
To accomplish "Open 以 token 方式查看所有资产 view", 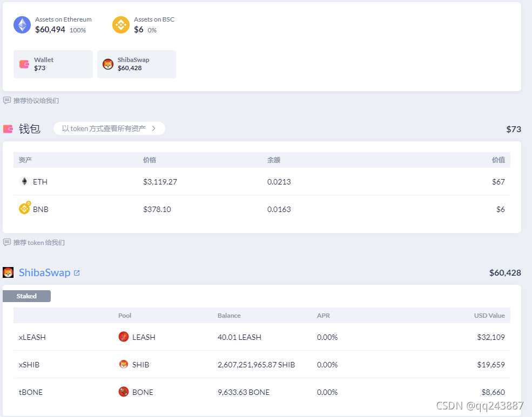I will click(109, 128).
